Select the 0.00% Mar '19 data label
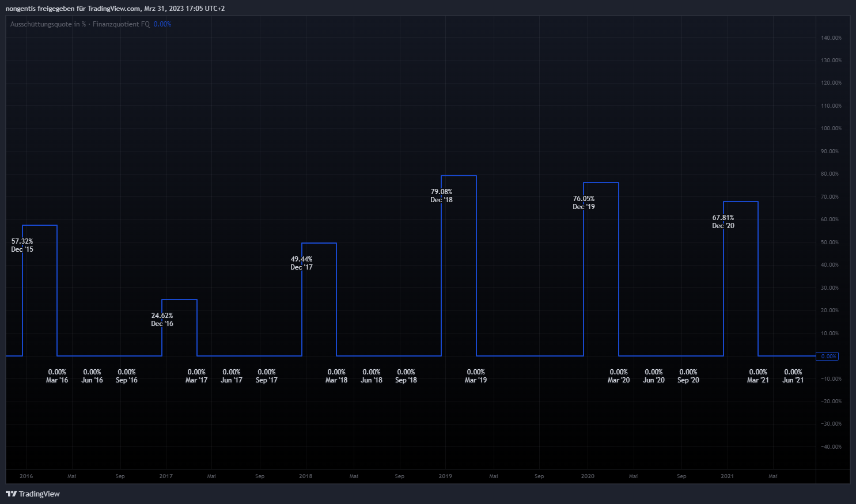Screen dimensions: 856x504 [476, 376]
